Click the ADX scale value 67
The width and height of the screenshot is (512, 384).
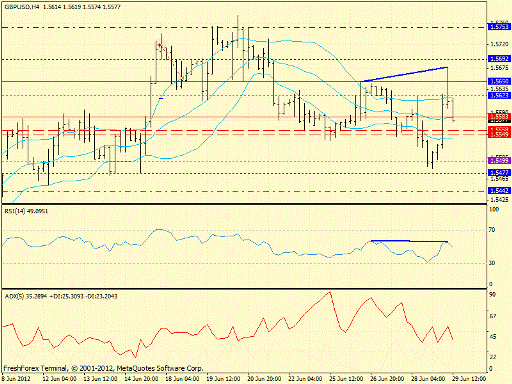[492, 316]
